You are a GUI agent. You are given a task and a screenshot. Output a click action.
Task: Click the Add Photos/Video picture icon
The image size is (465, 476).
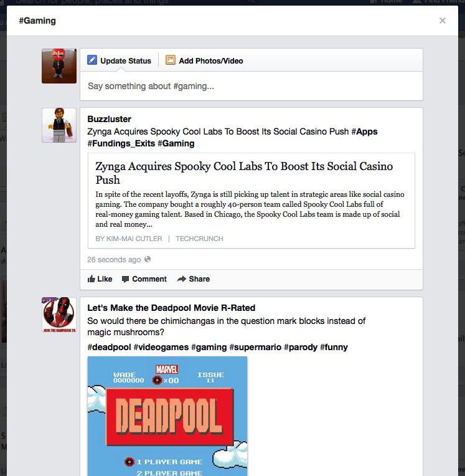coord(171,60)
